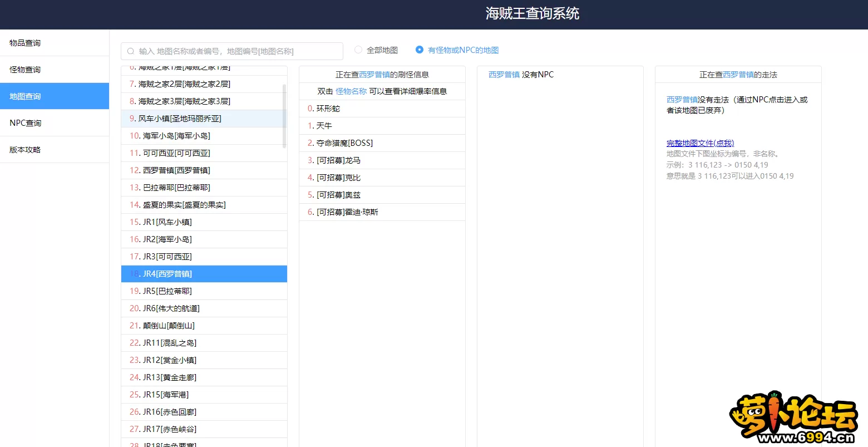Open NPC查询 in the sidebar
The width and height of the screenshot is (868, 447).
coord(55,123)
